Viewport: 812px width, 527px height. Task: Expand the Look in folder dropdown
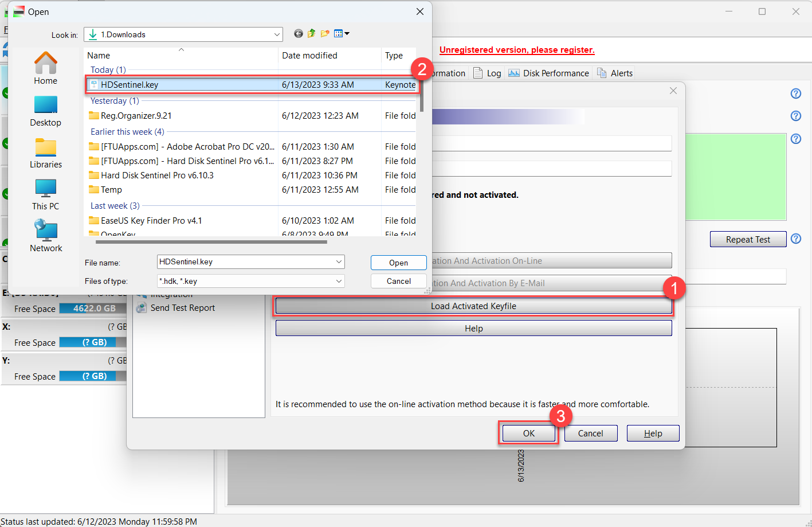[x=277, y=34]
